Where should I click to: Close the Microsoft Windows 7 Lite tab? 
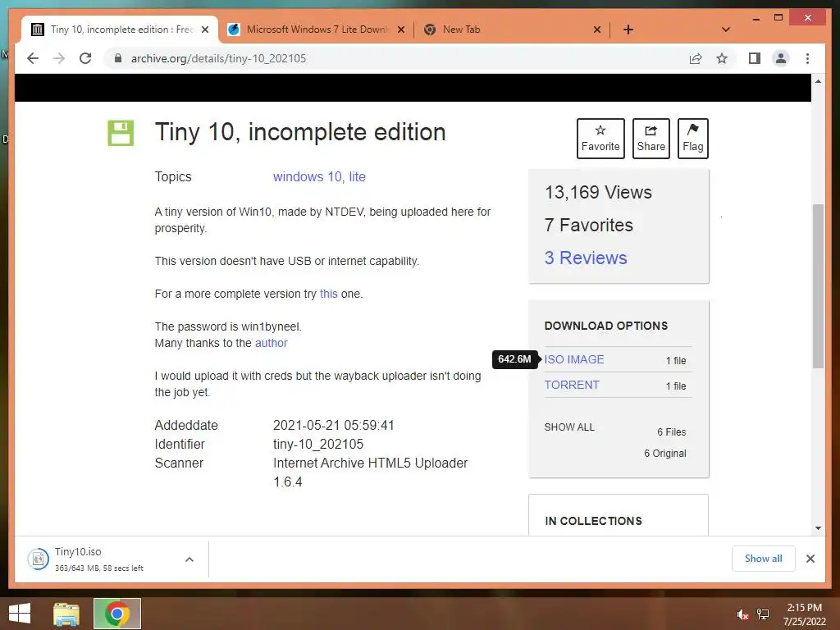click(x=400, y=30)
